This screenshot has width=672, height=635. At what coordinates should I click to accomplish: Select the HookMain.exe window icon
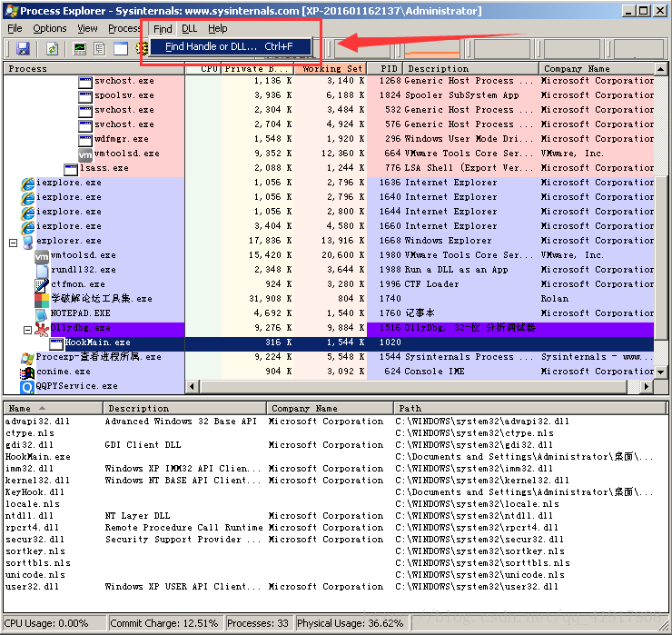tap(56, 343)
